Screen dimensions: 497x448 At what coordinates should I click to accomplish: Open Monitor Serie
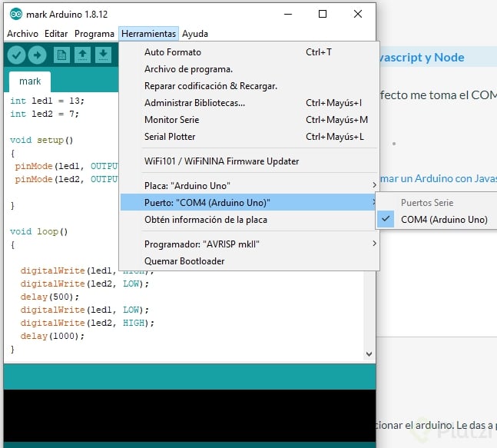250,120
